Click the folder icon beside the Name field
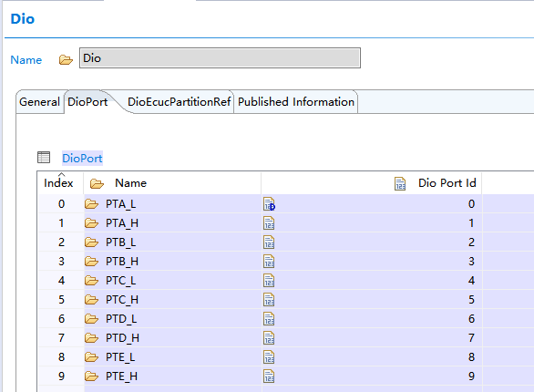 [x=66, y=60]
